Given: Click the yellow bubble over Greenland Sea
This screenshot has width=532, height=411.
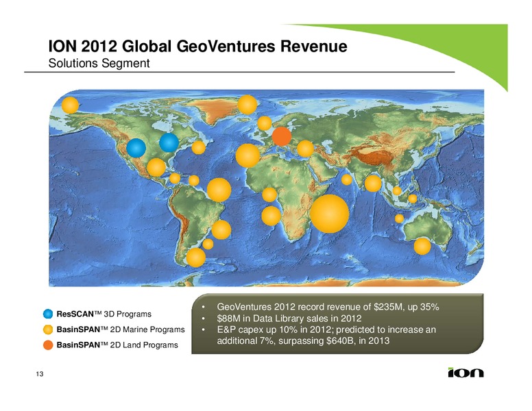Looking at the screenshot, I should [247, 105].
